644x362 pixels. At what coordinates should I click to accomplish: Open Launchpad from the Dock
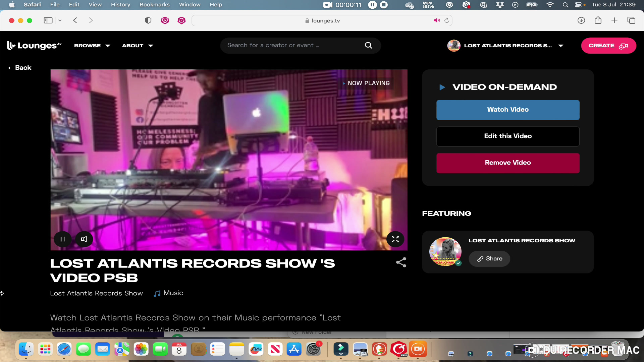coord(45,349)
